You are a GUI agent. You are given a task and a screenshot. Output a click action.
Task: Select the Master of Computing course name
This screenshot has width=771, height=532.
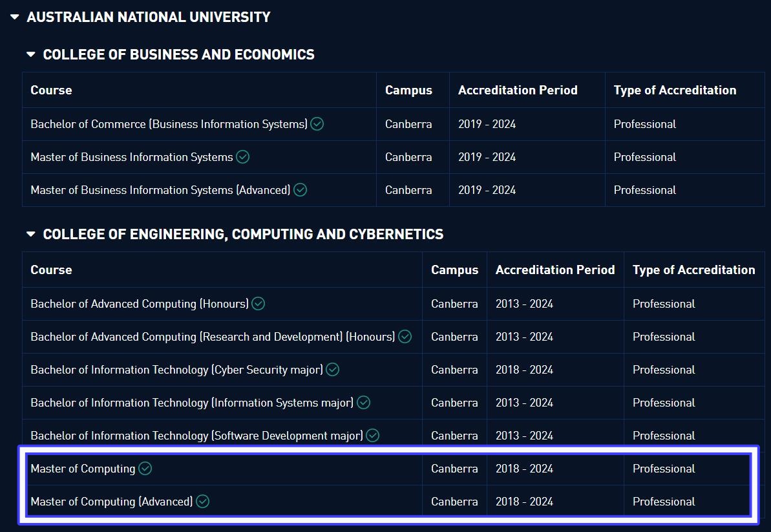(83, 469)
